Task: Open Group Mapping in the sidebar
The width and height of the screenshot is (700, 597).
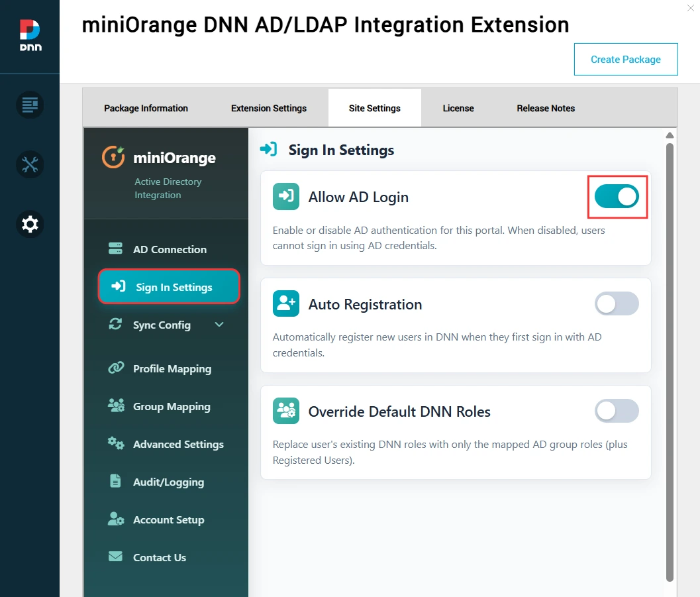Action: [x=170, y=406]
